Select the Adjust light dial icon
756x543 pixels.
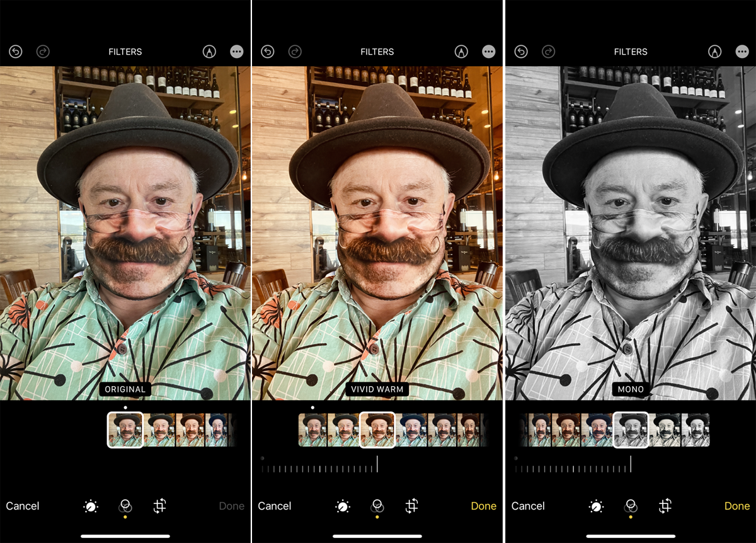(x=90, y=506)
